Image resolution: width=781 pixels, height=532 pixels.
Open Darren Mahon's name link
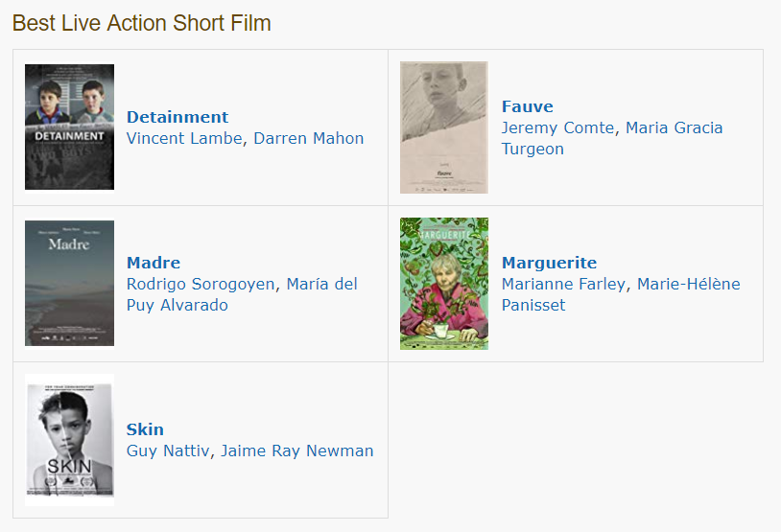[309, 138]
